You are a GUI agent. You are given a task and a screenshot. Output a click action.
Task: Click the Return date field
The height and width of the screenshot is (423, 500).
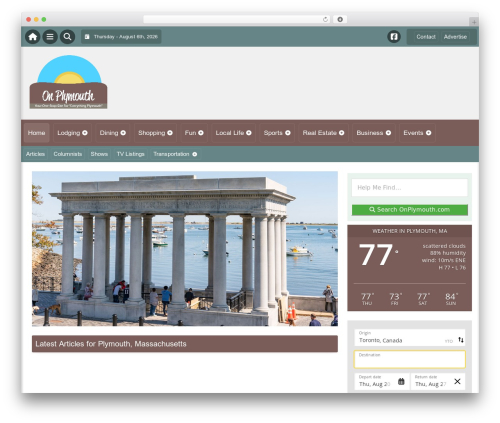(438, 381)
